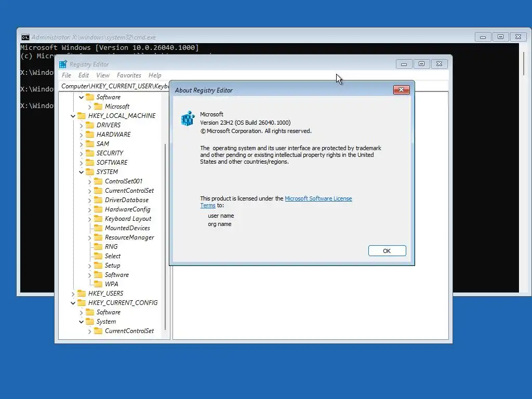532x399 pixels.
Task: Click the registry cube icon in About dialog
Action: (x=188, y=118)
